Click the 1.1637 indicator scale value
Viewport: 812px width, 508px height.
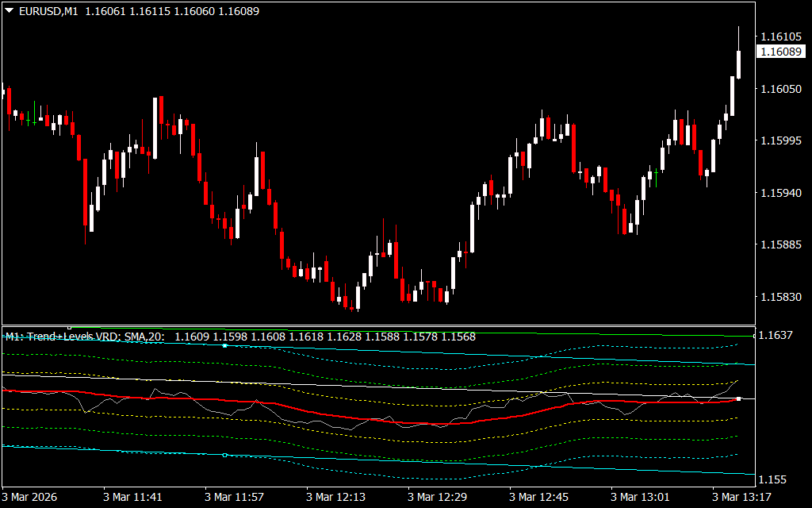776,336
